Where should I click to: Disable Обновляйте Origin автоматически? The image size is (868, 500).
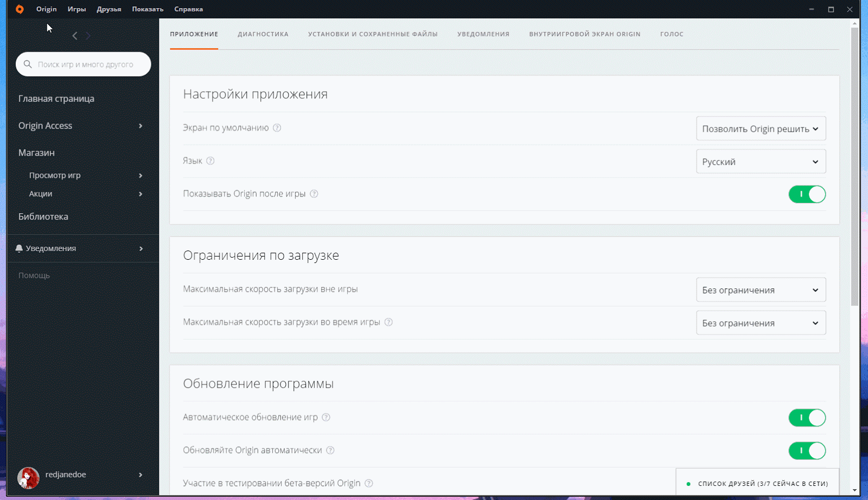[x=807, y=450]
